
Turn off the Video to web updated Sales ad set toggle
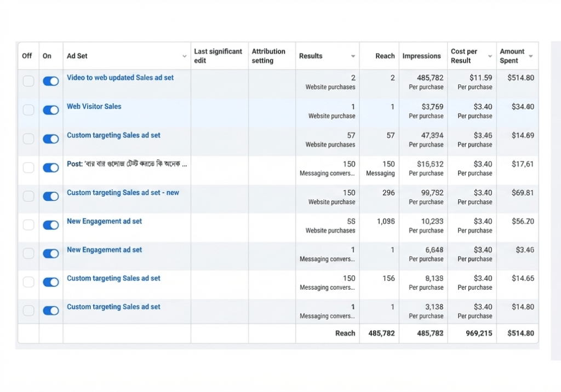click(51, 81)
